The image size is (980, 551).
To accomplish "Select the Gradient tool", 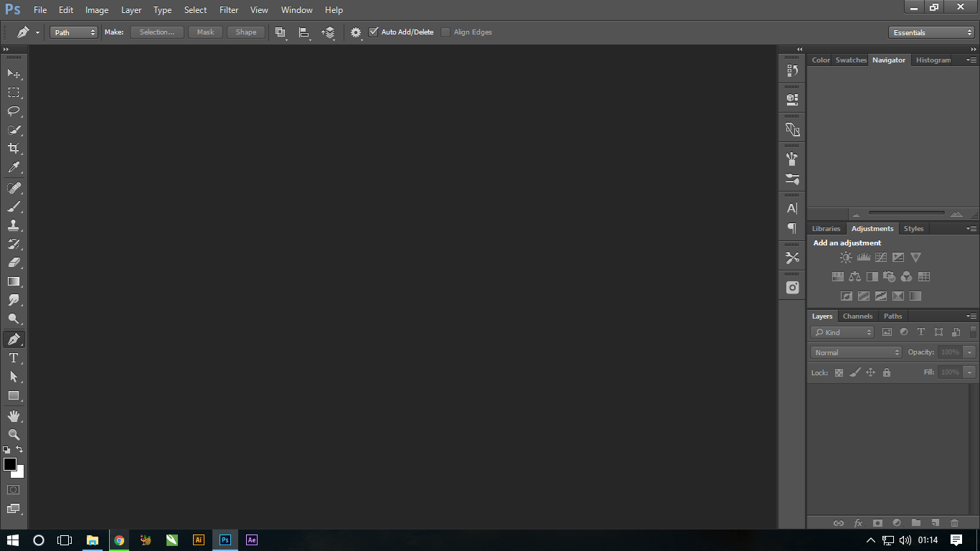I will pos(14,281).
